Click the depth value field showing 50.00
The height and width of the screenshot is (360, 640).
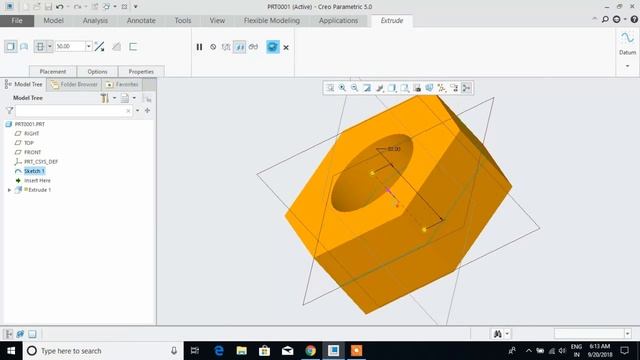(x=70, y=47)
